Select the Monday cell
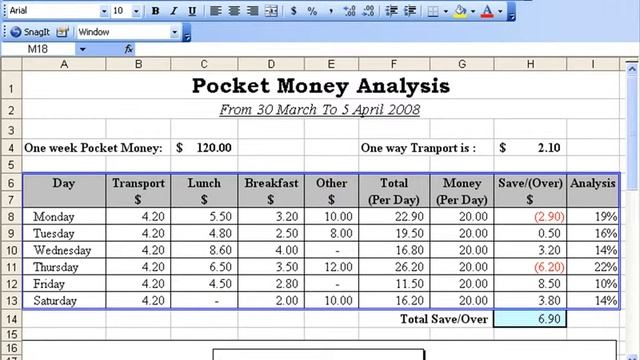This screenshot has width=640, height=360. pyautogui.click(x=64, y=217)
